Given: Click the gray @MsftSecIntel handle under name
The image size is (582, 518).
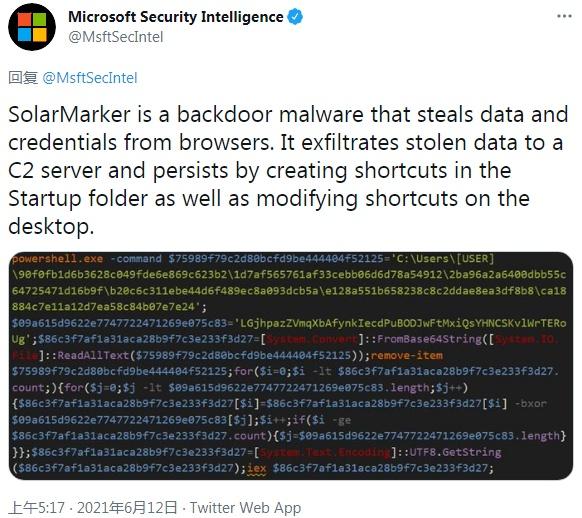Looking at the screenshot, I should click(x=116, y=37).
